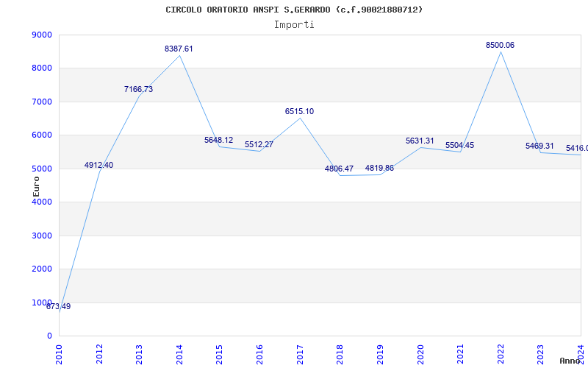
Task: Select the 2012 x-axis year label
Action: click(x=99, y=355)
